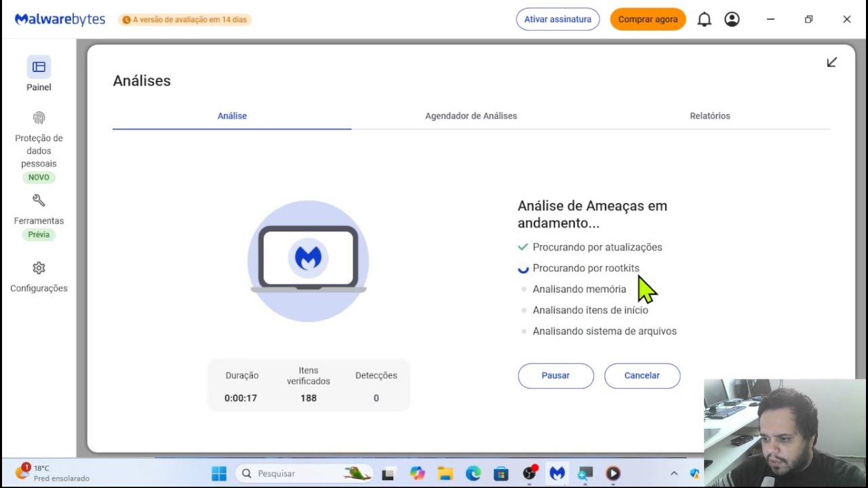The height and width of the screenshot is (488, 868).
Task: Open File Explorer from the taskbar
Action: pyautogui.click(x=445, y=473)
